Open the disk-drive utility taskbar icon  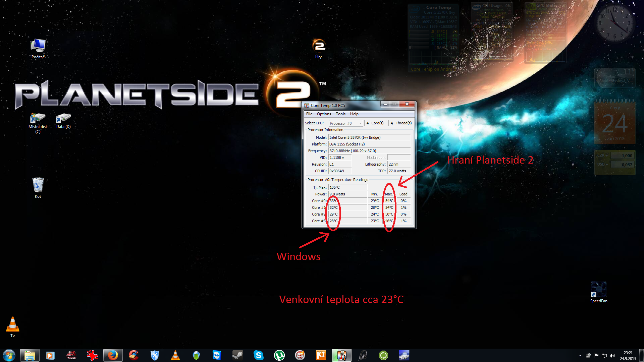pyautogui.click(x=404, y=355)
